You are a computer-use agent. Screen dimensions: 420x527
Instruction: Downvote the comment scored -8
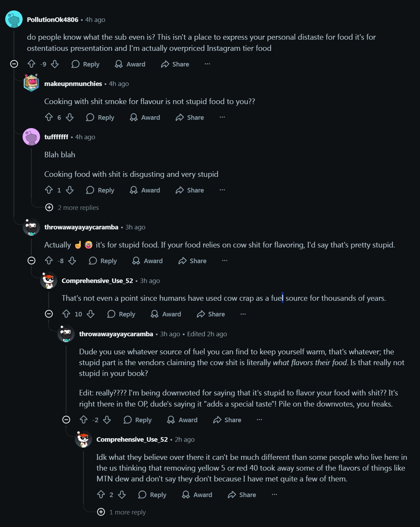point(72,261)
